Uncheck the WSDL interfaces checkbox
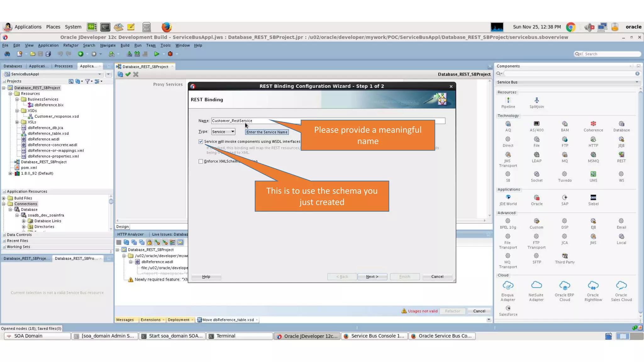The width and height of the screenshot is (644, 362). click(201, 142)
